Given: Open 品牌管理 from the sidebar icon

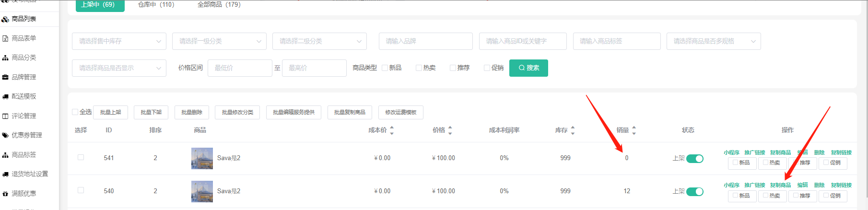Looking at the screenshot, I should point(5,77).
